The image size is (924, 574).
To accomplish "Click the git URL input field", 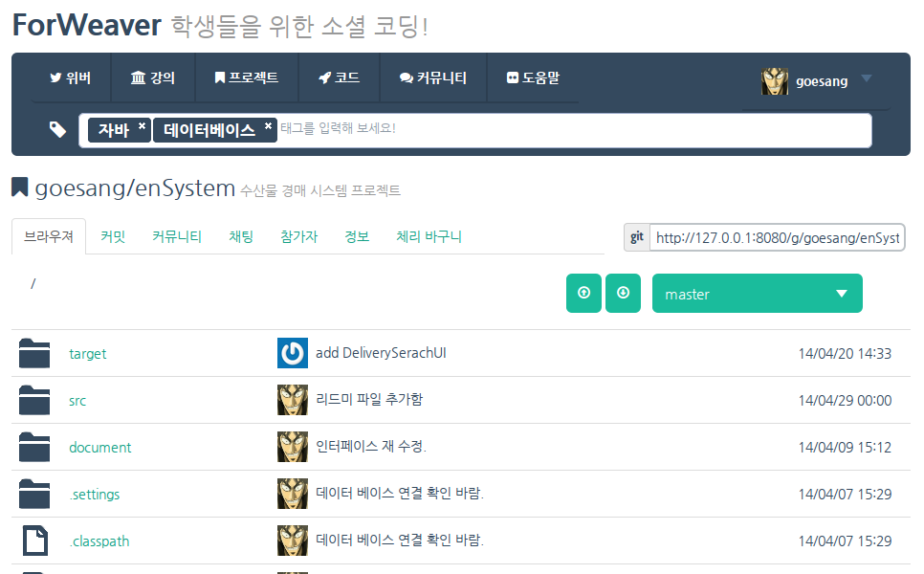I will 778,237.
